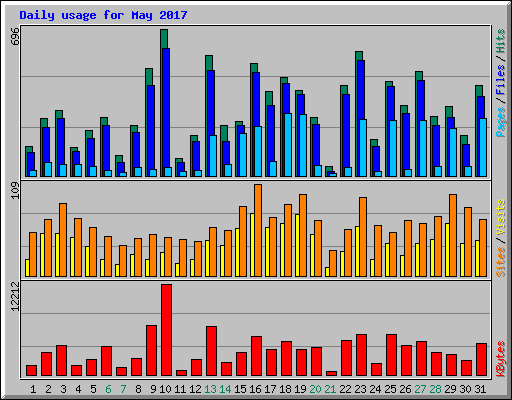Image resolution: width=512 pixels, height=400 pixels.
Task: Click the day 31 axis label
Action: click(480, 389)
